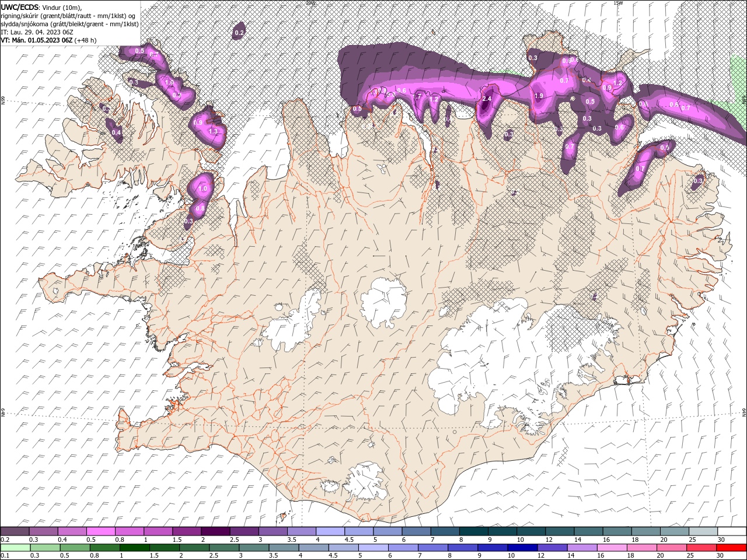This screenshot has height=560, width=747.
Task: Click the 'rigning/skúrir' description line
Action: coord(69,15)
